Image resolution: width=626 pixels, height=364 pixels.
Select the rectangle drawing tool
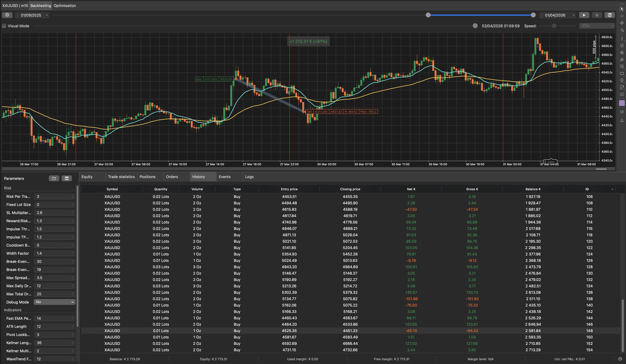pos(622,74)
